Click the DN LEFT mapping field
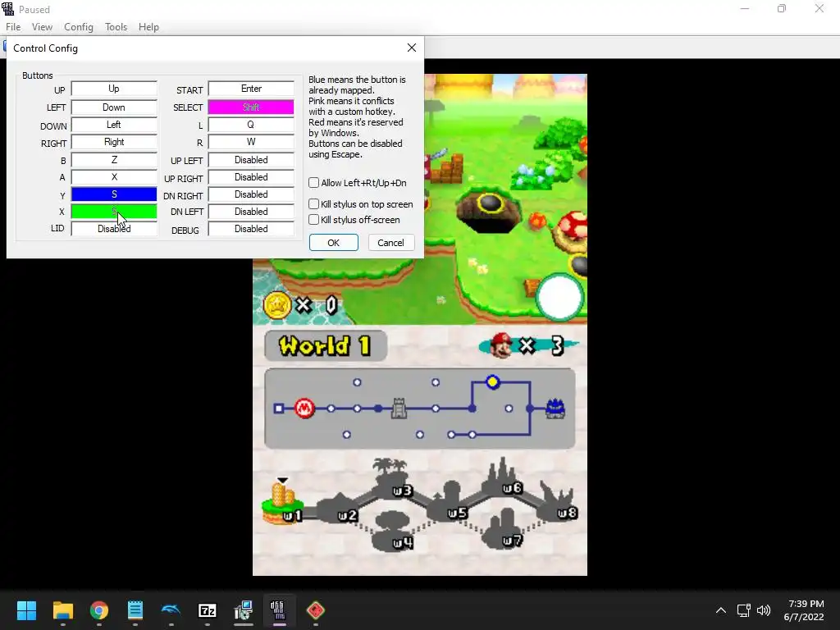The width and height of the screenshot is (840, 630). click(251, 212)
